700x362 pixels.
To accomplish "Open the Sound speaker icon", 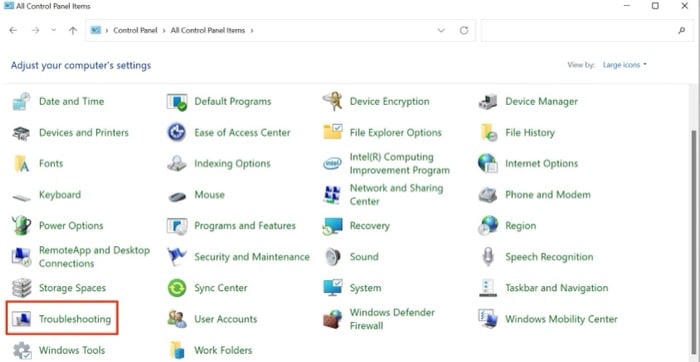I will pyautogui.click(x=333, y=257).
